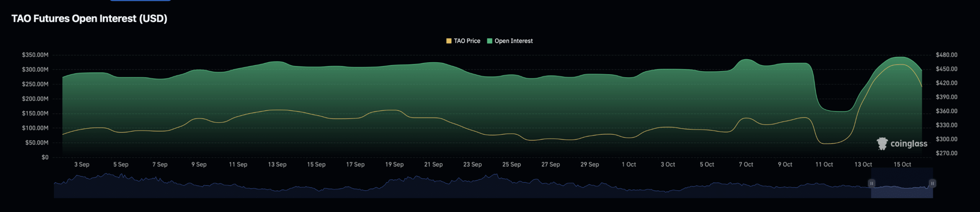The height and width of the screenshot is (212, 980).
Task: Click the TAO Futures Open Interest title
Action: [89, 19]
